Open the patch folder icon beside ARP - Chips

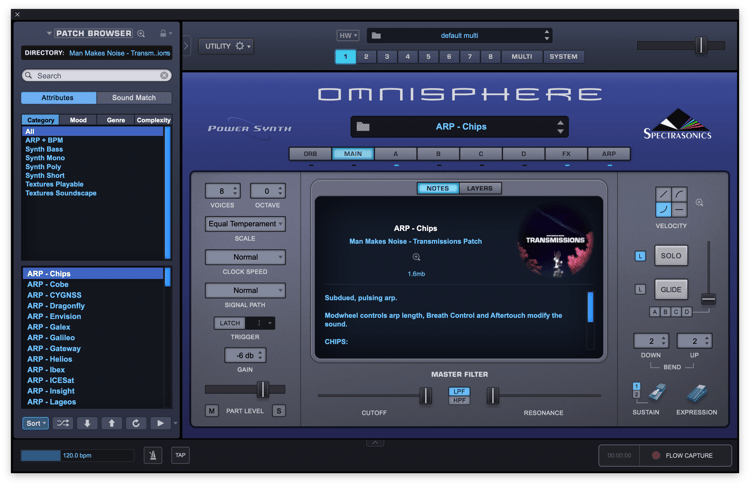pyautogui.click(x=363, y=127)
